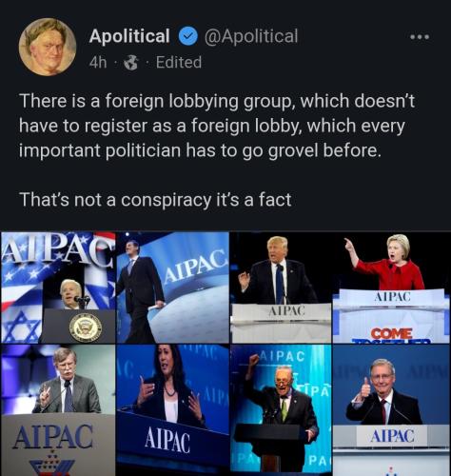Image resolution: width=451 pixels, height=476 pixels.
Task: Click the round seal on the podium
Action: [86, 327]
